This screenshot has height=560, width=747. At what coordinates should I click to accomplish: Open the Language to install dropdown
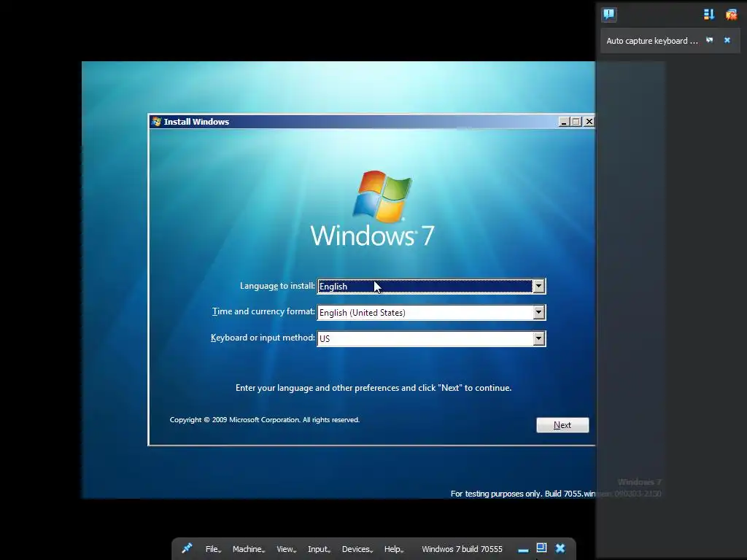[x=538, y=286]
